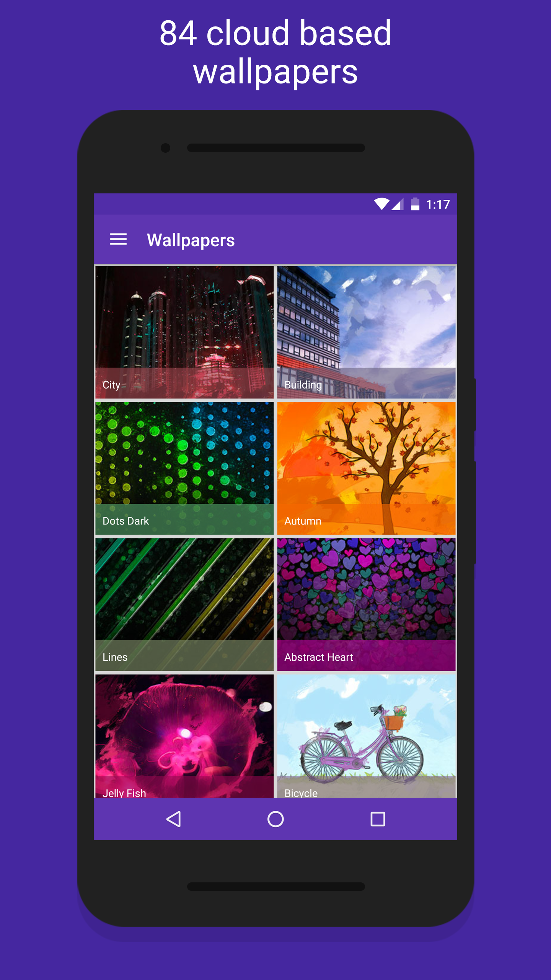Screen dimensions: 551x980
Task: Open the Building wallpaper thumbnail
Action: [366, 332]
